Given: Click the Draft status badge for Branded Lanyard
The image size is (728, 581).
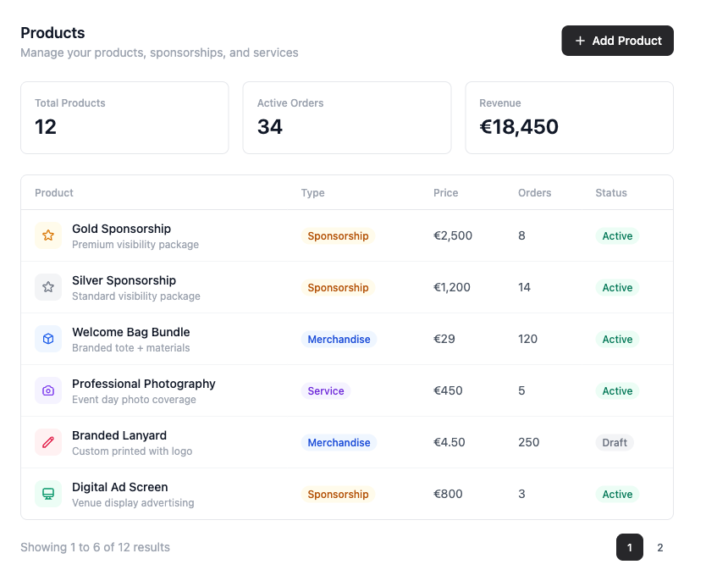Looking at the screenshot, I should [x=615, y=442].
